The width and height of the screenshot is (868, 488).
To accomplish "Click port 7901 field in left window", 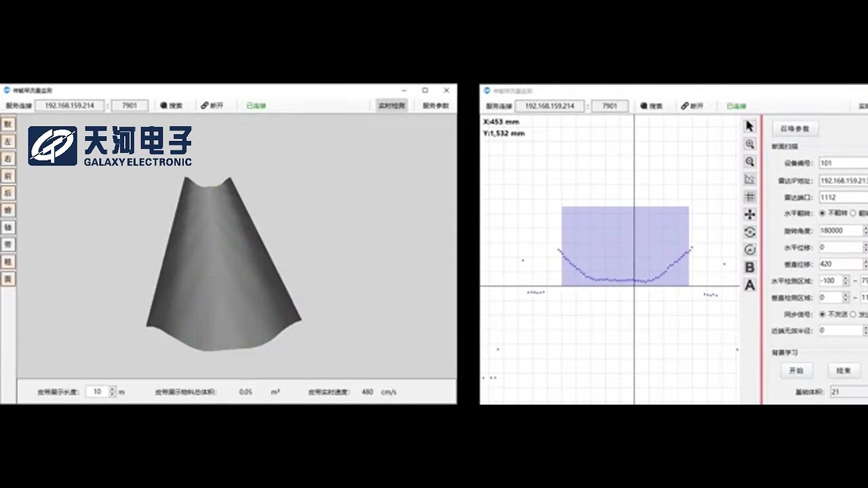I will tap(130, 106).
